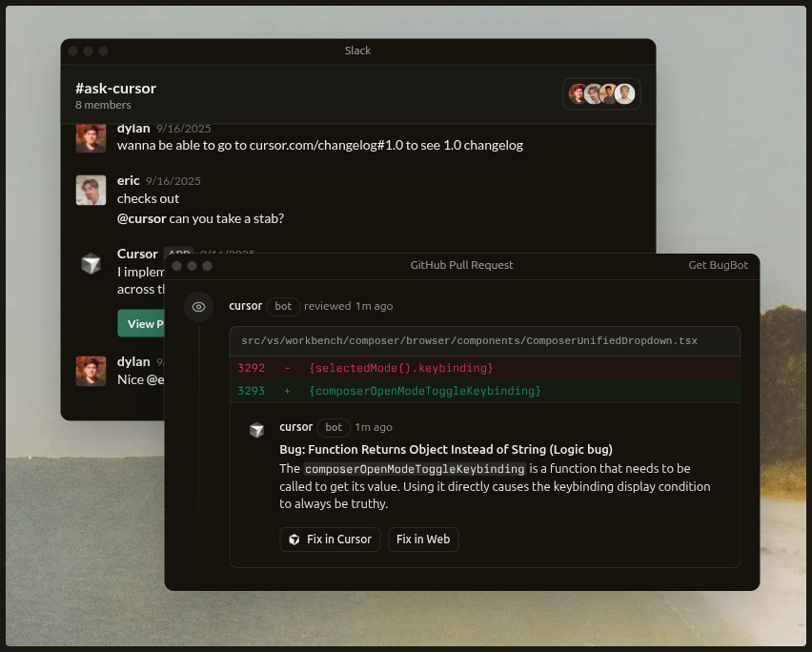The image size is (812, 652).
Task: Open the #ask-cursor channel details
Action: click(115, 89)
